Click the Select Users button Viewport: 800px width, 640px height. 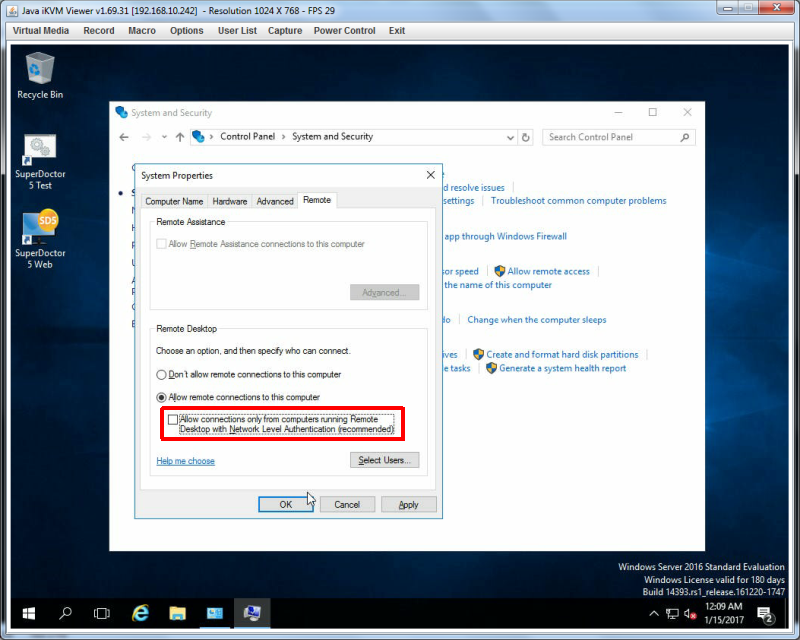tap(384, 460)
